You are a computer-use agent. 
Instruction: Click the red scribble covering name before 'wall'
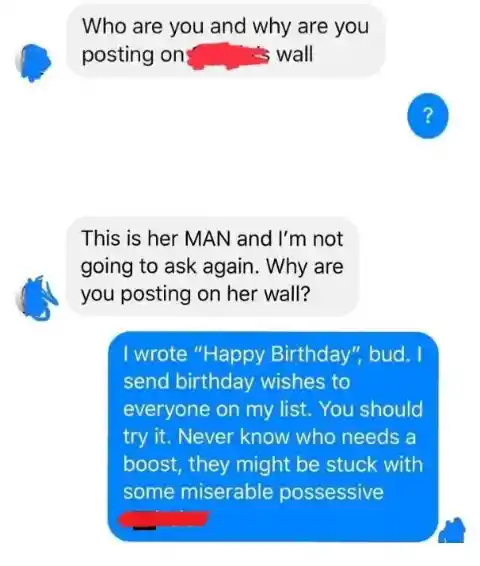(x=229, y=56)
